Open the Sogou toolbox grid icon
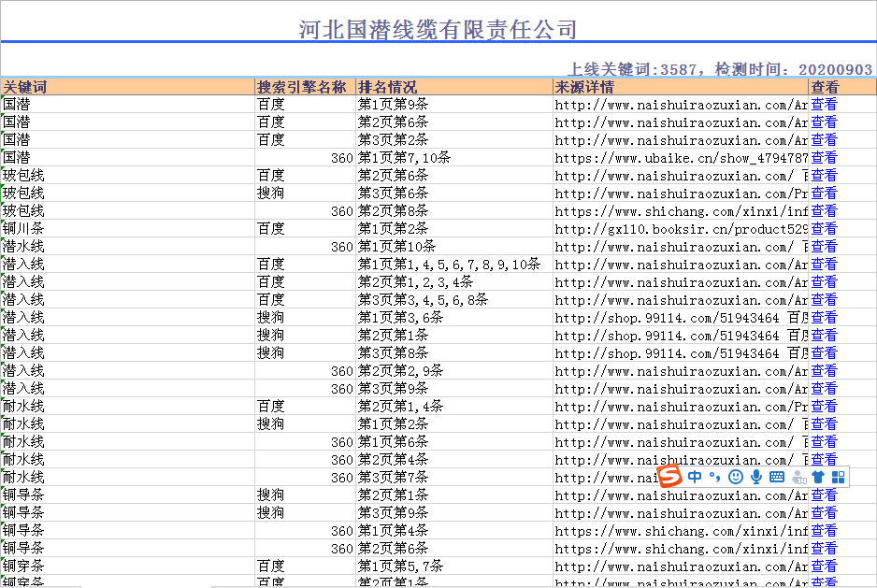 (x=838, y=477)
